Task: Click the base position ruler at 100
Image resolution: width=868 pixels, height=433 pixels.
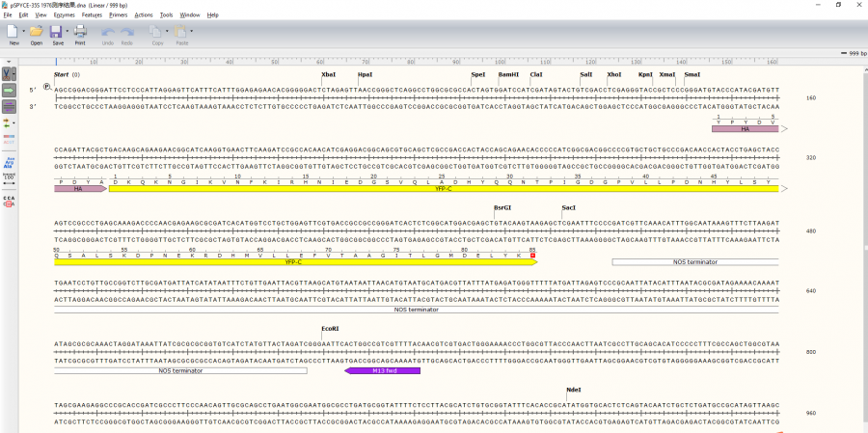Action: point(501,62)
